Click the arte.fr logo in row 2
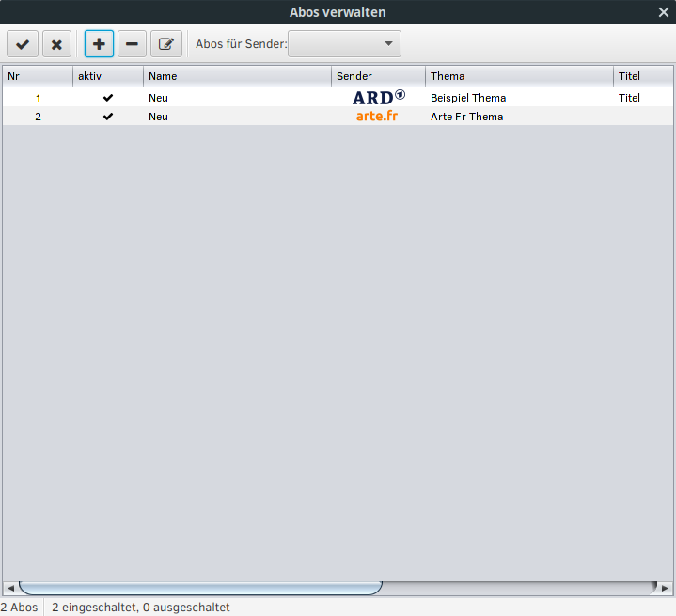676x616 pixels. [x=377, y=117]
